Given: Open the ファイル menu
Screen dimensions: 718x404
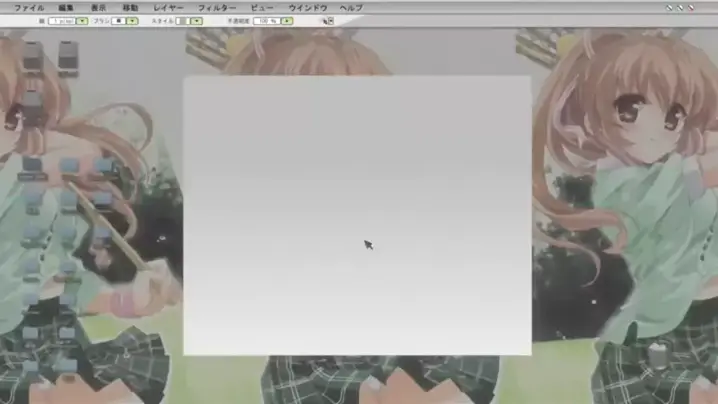Looking at the screenshot, I should click(28, 7).
